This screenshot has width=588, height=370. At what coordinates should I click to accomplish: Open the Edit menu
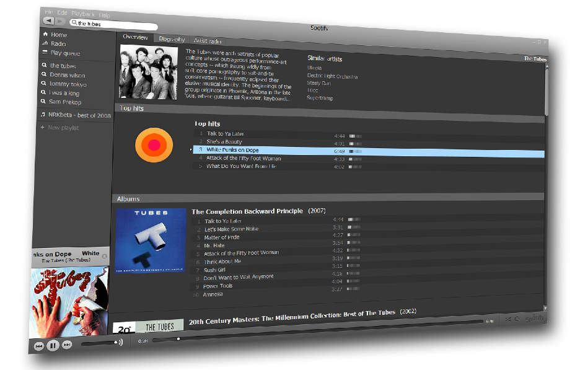[x=62, y=13]
